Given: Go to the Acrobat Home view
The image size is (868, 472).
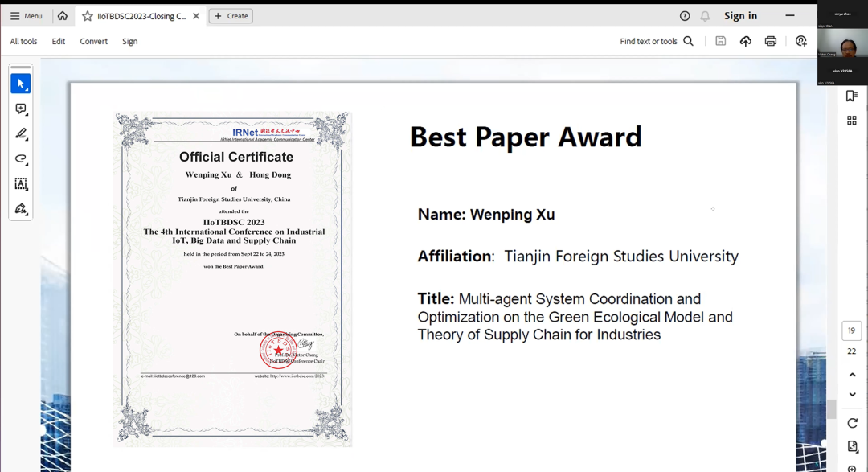Looking at the screenshot, I should (63, 16).
